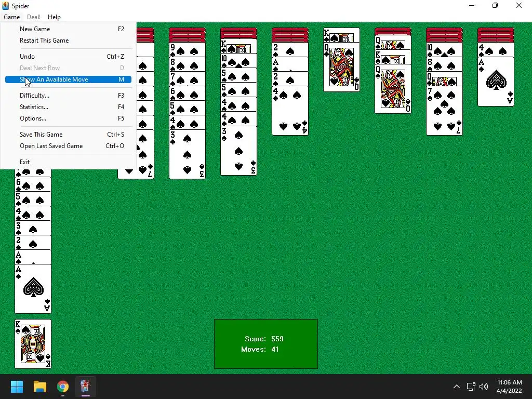This screenshot has width=532, height=399.
Task: Close the Spider window
Action: pyautogui.click(x=519, y=6)
